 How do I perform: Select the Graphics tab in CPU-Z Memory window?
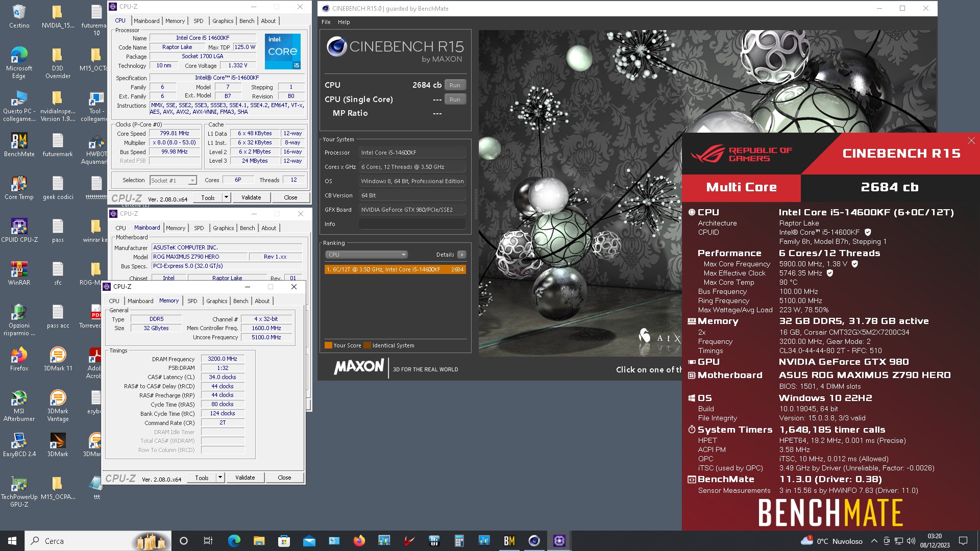pos(217,301)
